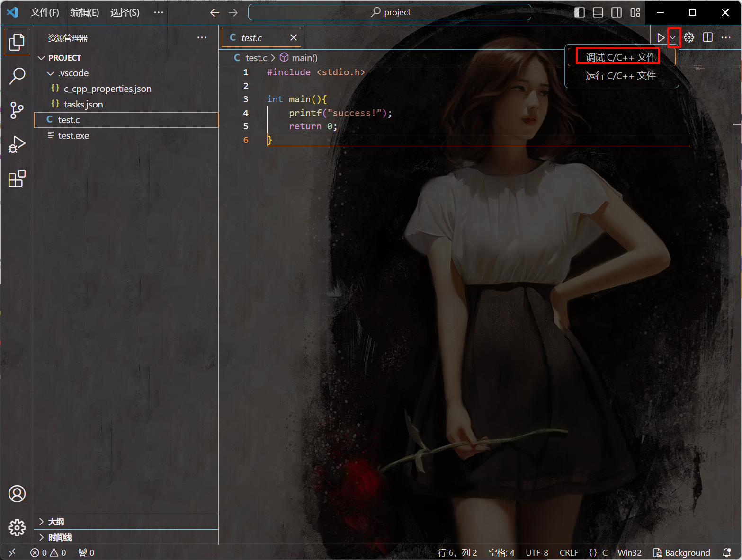Go forward with the right arrow
This screenshot has width=742, height=560.
pyautogui.click(x=233, y=13)
